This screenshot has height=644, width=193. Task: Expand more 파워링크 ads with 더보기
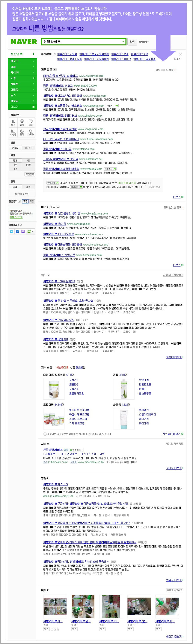click(178, 197)
